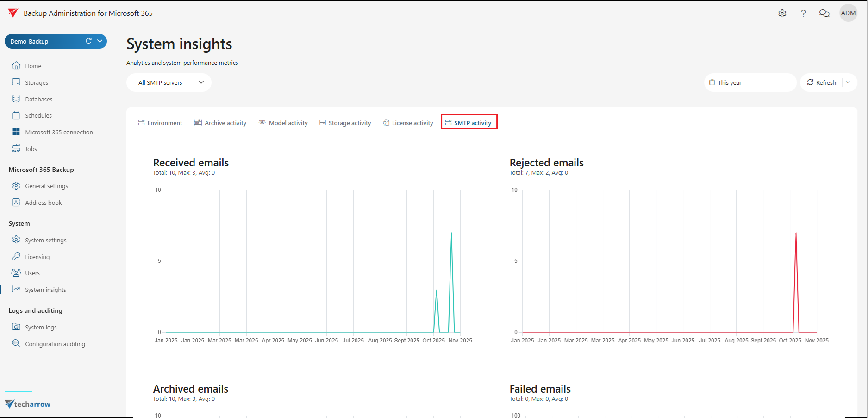Select the Environment tab
The height and width of the screenshot is (418, 868).
coord(160,123)
